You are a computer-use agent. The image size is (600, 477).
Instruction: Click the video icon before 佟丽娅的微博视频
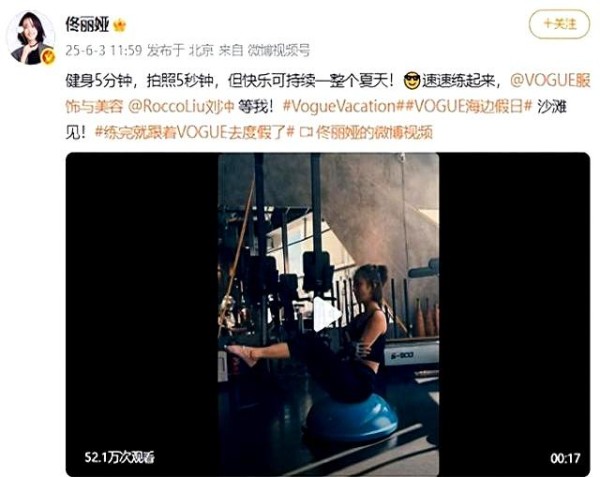(x=307, y=132)
